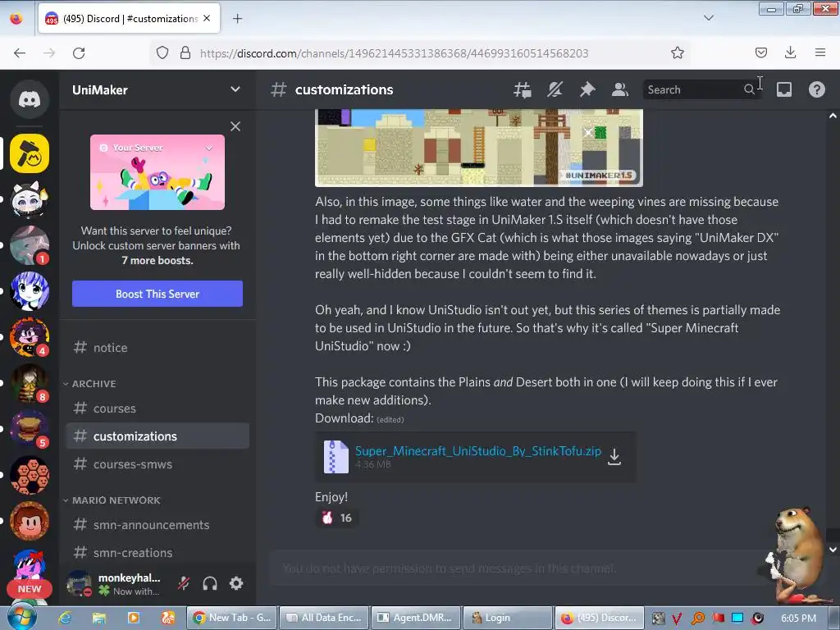The height and width of the screenshot is (630, 840).
Task: Click chat scrollbar down arrow
Action: (x=833, y=549)
